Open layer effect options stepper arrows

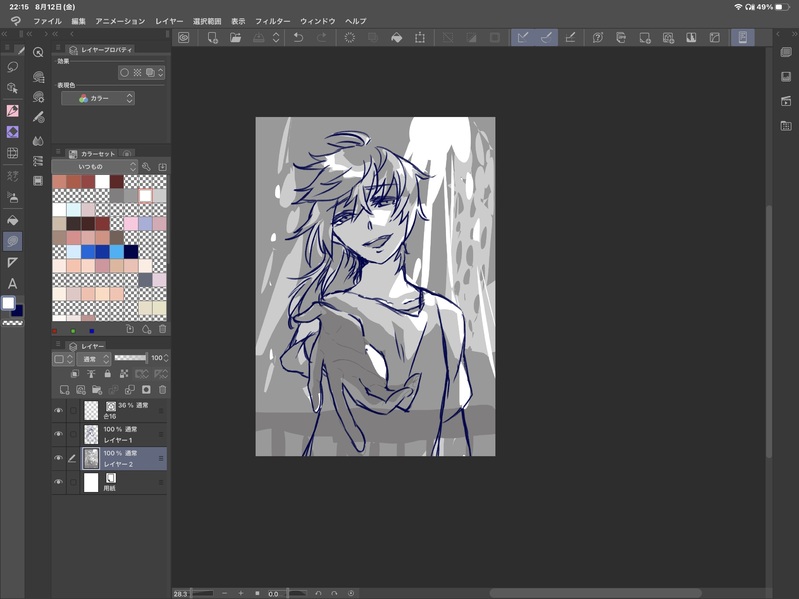tap(161, 72)
